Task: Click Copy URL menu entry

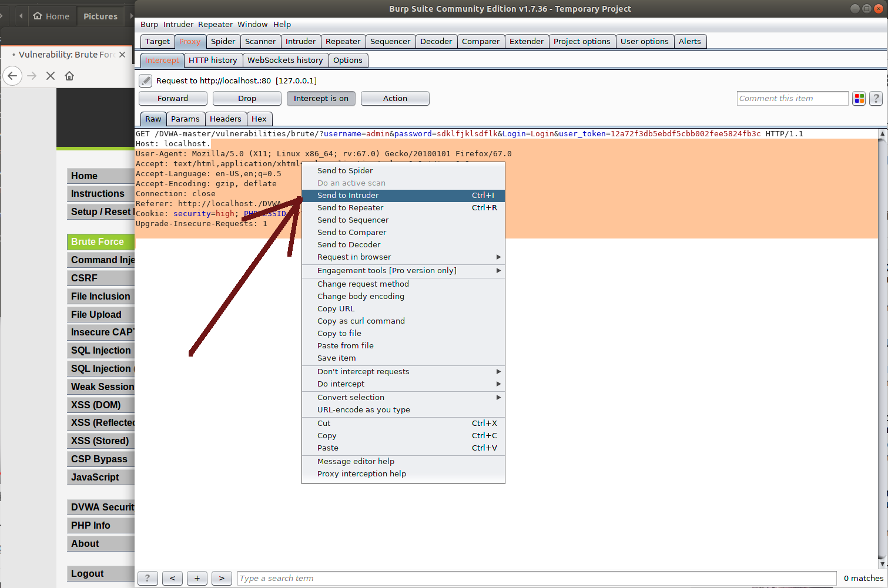Action: tap(403, 309)
